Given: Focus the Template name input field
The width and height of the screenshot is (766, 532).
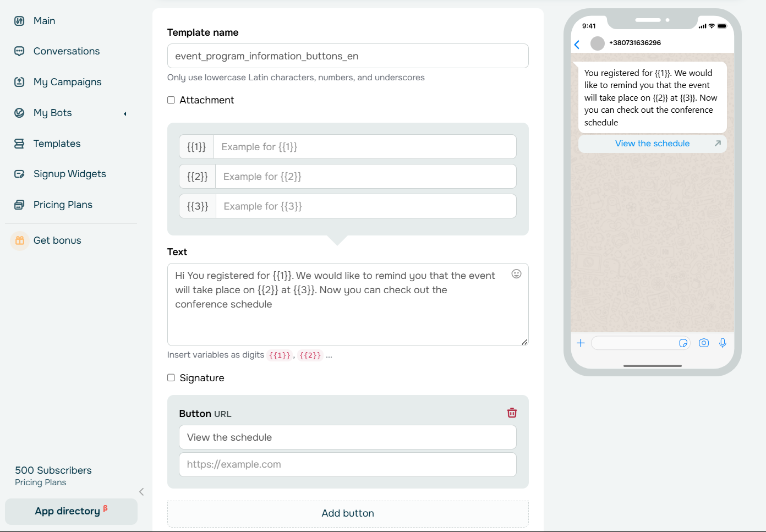Looking at the screenshot, I should coord(348,56).
